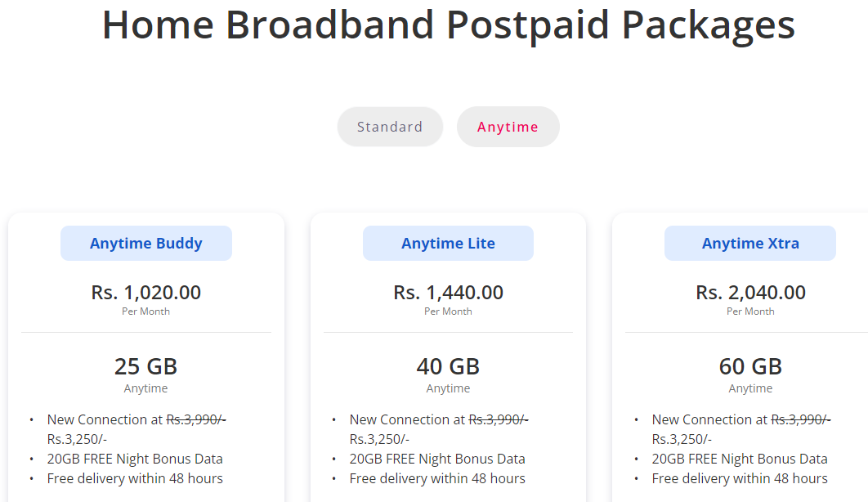The width and height of the screenshot is (868, 502).
Task: Open the Anytime Buddy package label
Action: click(146, 243)
